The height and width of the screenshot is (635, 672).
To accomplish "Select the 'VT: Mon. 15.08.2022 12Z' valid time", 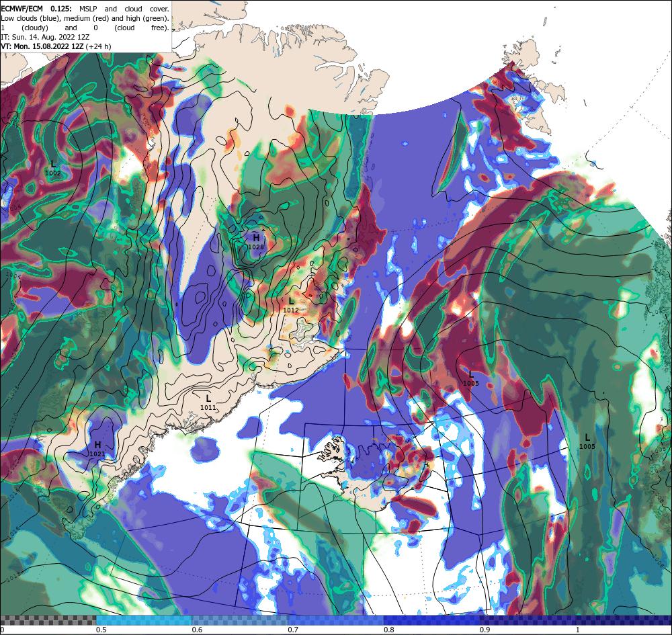I will coord(42,47).
